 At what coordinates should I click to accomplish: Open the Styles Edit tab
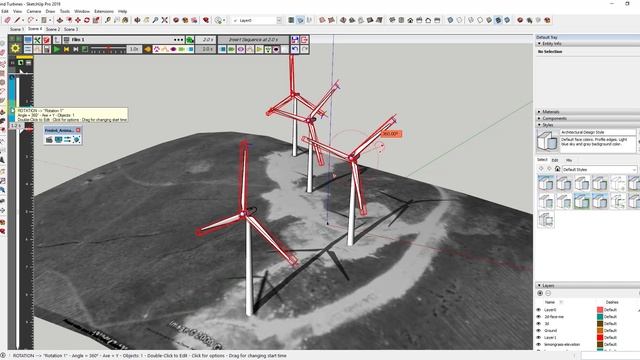tap(555, 160)
